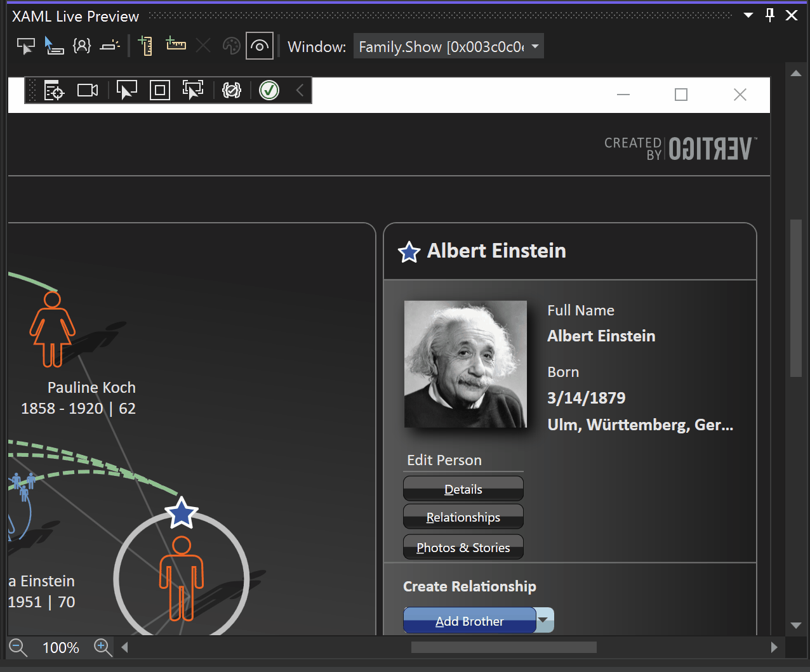The height and width of the screenshot is (672, 810).
Task: Click the Add Brother button
Action: point(470,621)
